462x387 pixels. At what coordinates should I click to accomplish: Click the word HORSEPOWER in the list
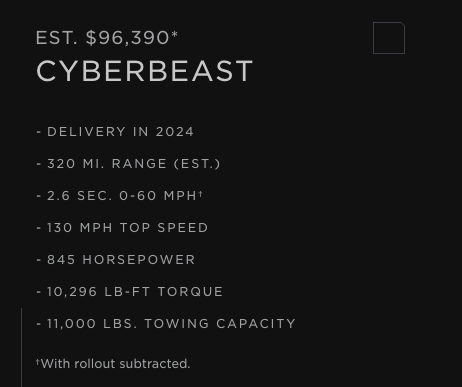139,260
